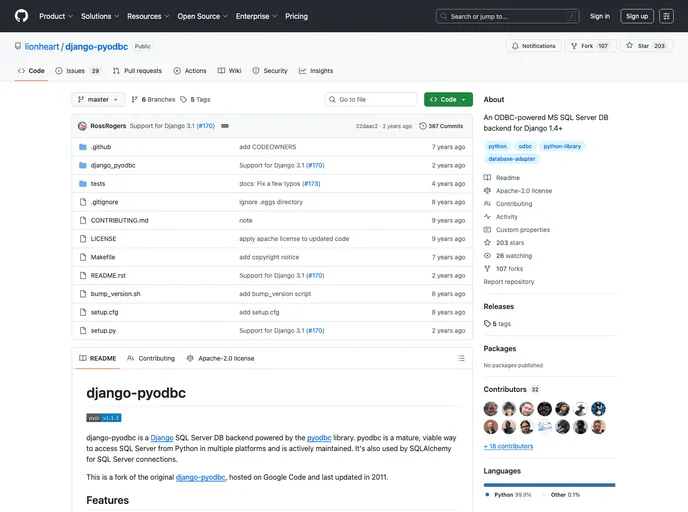
Task: Click the Python language bar
Action: coord(549,485)
